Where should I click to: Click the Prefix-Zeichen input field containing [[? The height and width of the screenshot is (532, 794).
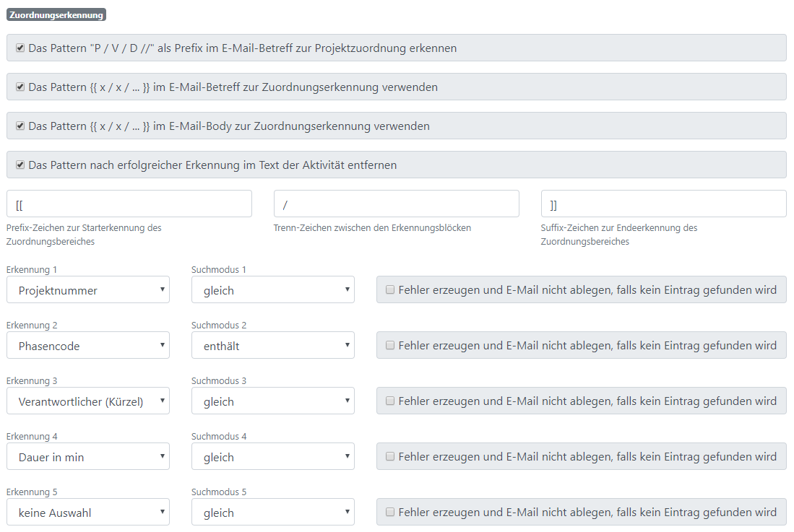coord(129,204)
